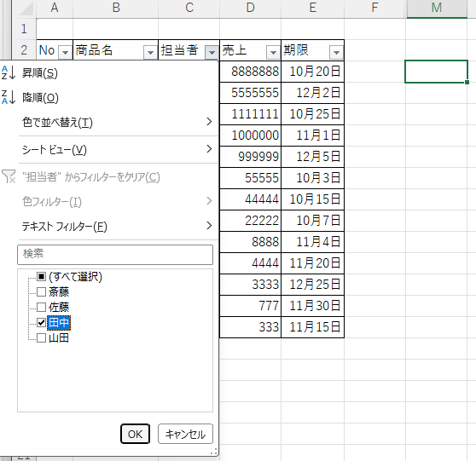The height and width of the screenshot is (461, 476).
Task: Click the date cell 10月25日
Action: (313, 114)
